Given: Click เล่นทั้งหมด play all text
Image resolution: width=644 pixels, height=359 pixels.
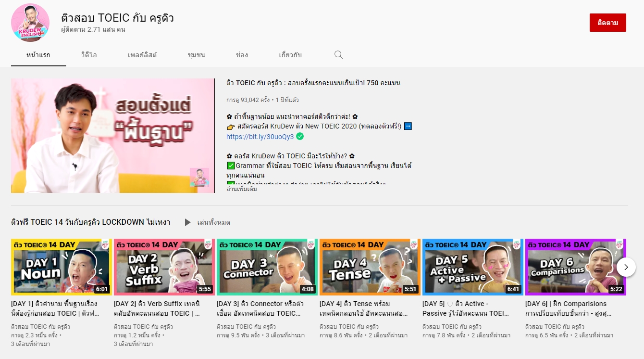Looking at the screenshot, I should point(213,222).
